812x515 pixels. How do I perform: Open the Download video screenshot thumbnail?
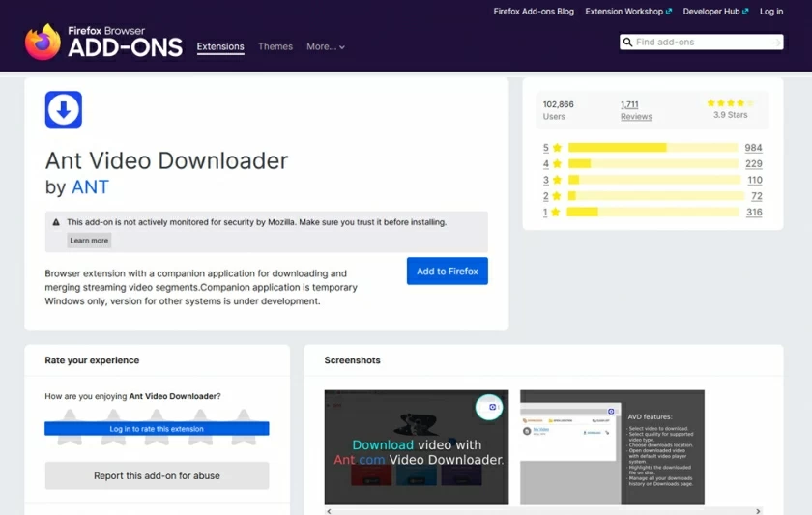(x=417, y=447)
